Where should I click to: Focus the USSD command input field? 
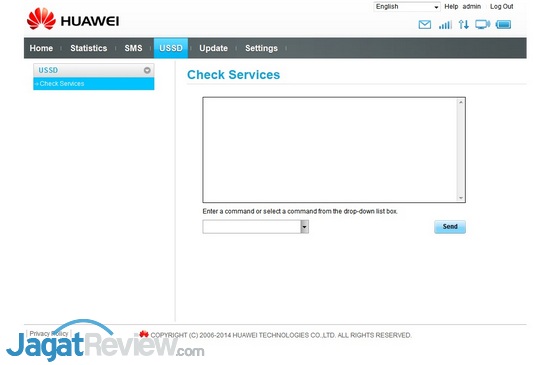[x=251, y=227]
